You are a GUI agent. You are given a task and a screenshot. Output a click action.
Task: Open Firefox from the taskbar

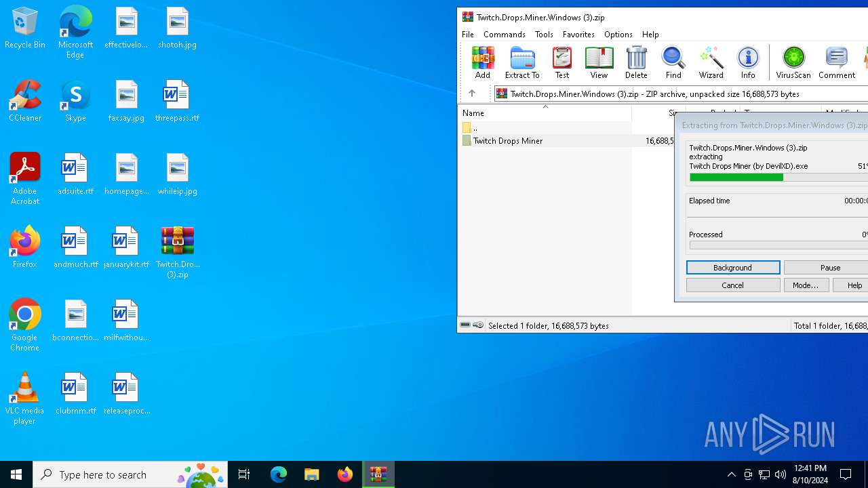click(344, 474)
